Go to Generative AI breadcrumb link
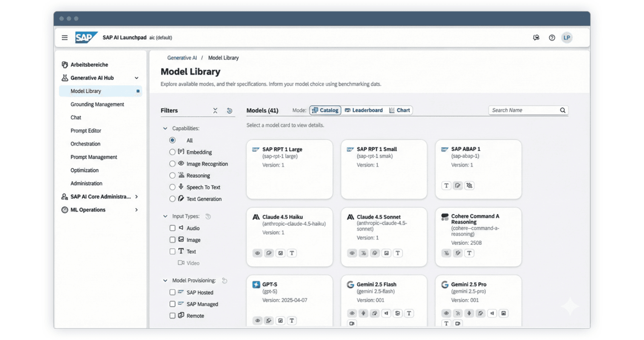This screenshot has height=340, width=644. tap(182, 58)
